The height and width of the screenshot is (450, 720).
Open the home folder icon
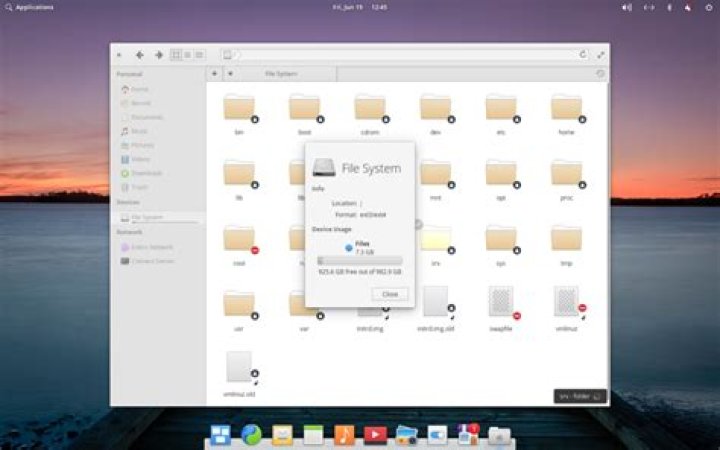[566, 108]
